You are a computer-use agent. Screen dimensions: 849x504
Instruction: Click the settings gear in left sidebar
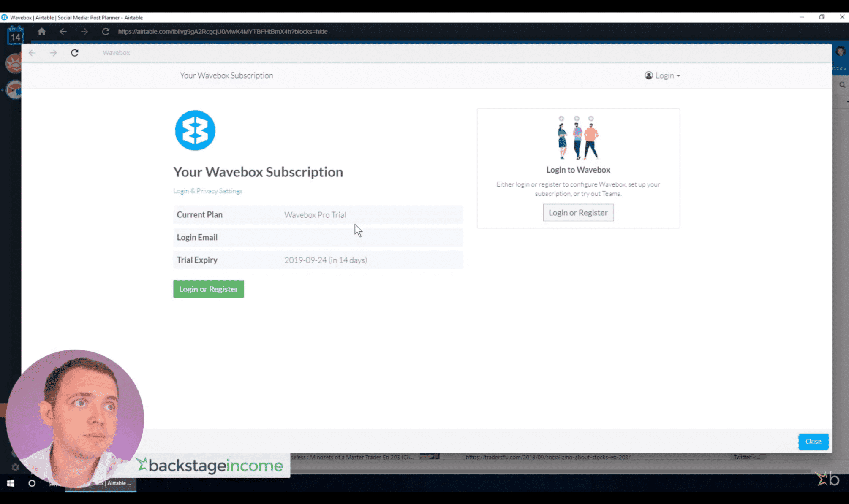[16, 467]
